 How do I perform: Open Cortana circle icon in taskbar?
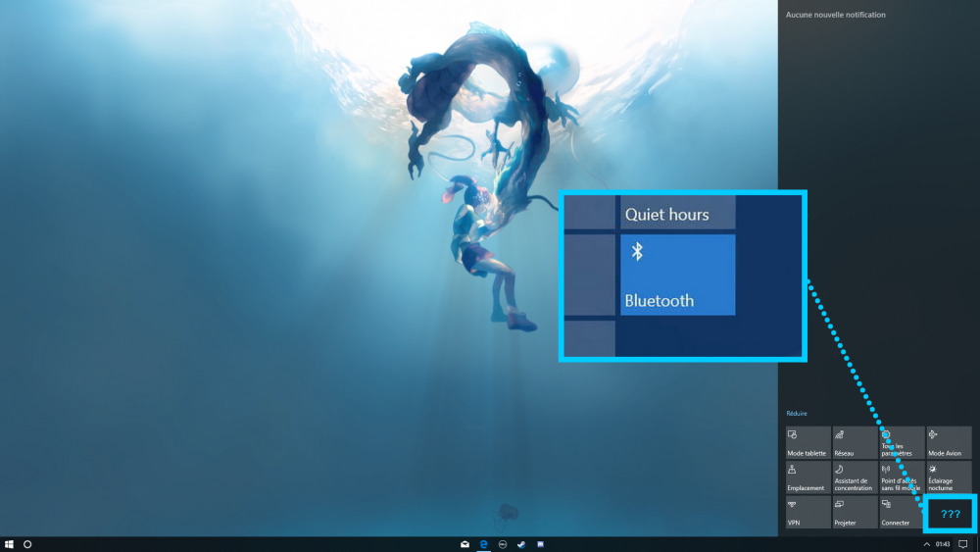(x=27, y=544)
